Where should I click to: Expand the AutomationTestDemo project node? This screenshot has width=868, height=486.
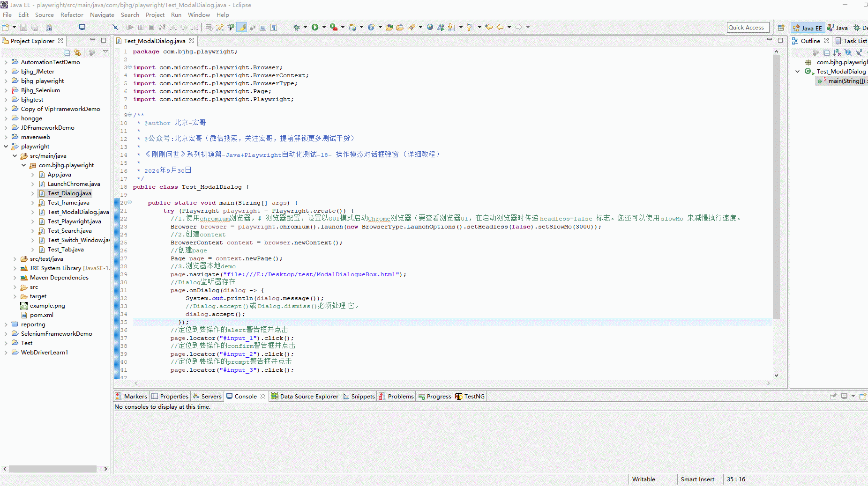pos(6,62)
